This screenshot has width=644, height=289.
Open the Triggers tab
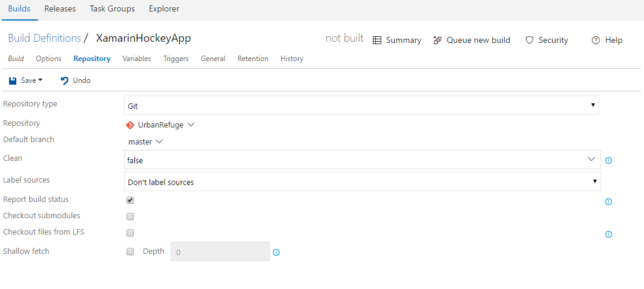tap(176, 59)
